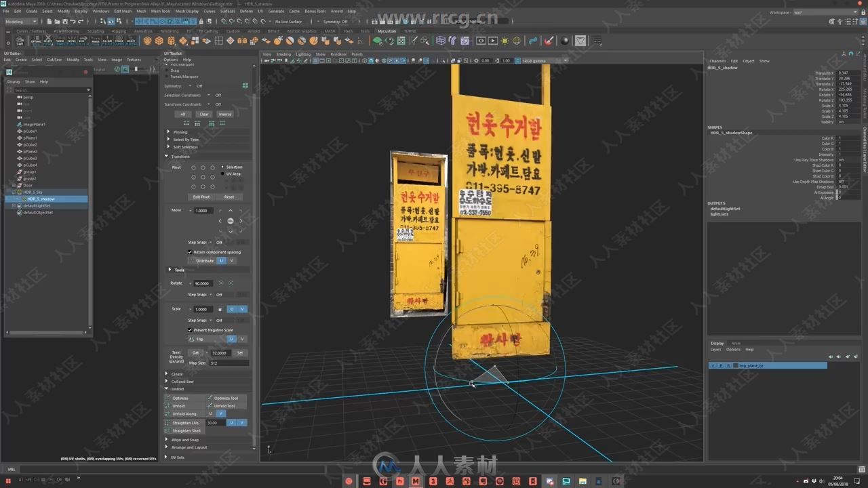Click the undo icon in status line

[73, 22]
